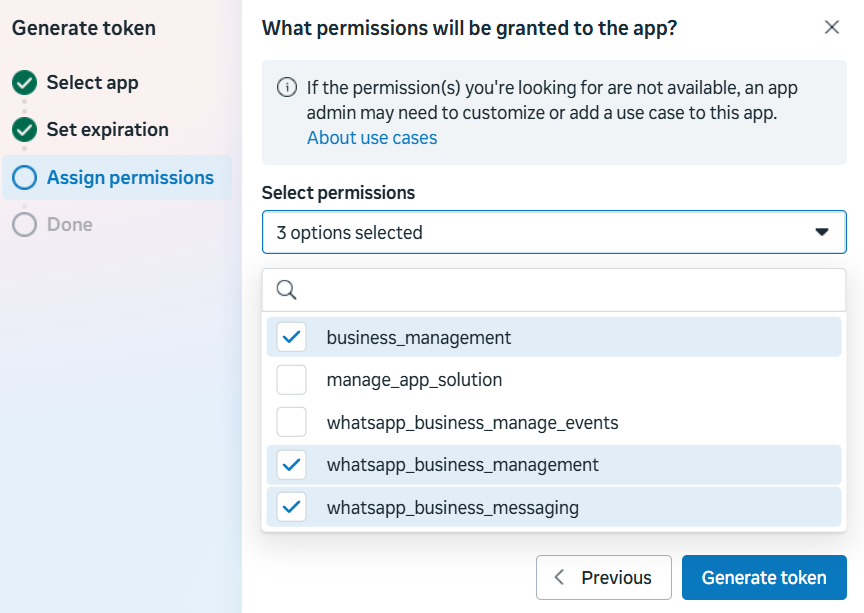Click the Assign permissions step circle icon
This screenshot has width=864, height=613.
(25, 178)
